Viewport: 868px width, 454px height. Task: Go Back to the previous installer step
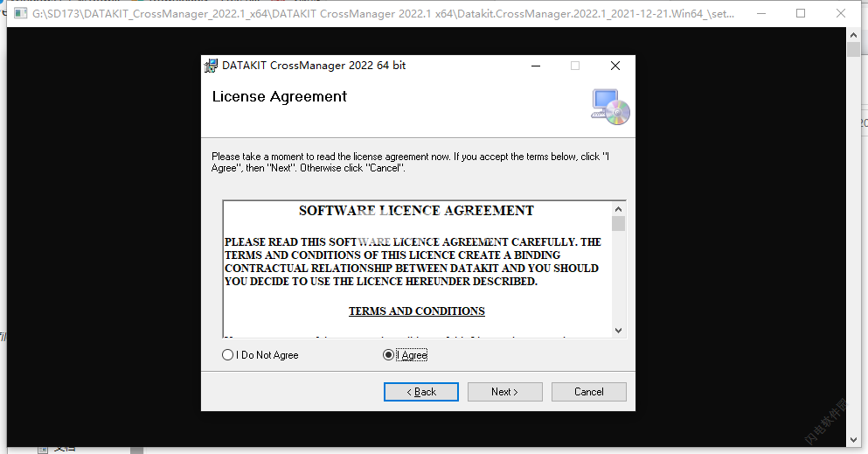click(420, 392)
